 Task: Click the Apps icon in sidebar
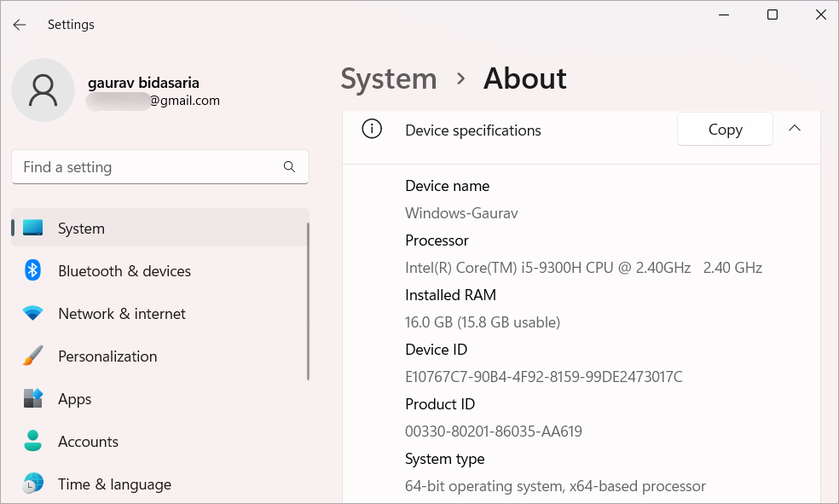(32, 398)
